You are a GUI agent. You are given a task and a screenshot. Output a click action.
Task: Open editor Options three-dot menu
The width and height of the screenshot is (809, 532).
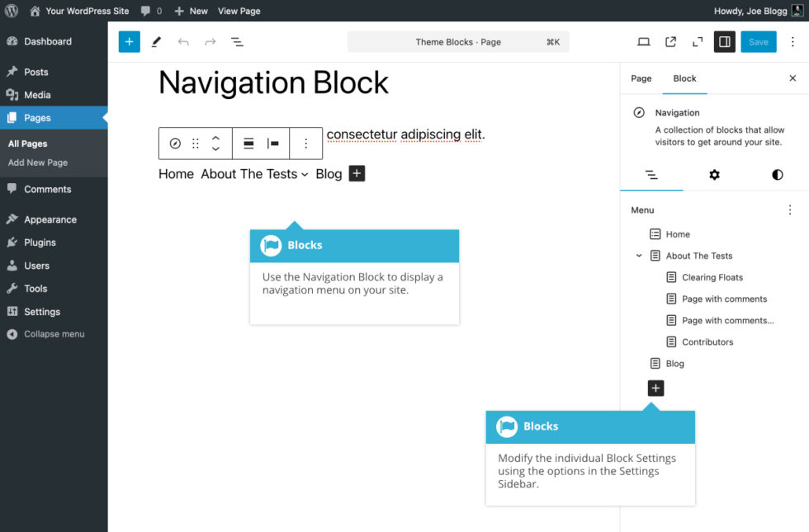click(792, 42)
